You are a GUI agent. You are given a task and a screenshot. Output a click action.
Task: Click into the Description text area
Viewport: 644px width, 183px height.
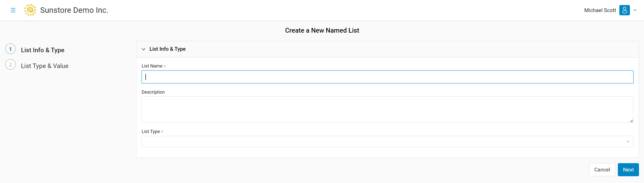click(x=387, y=110)
